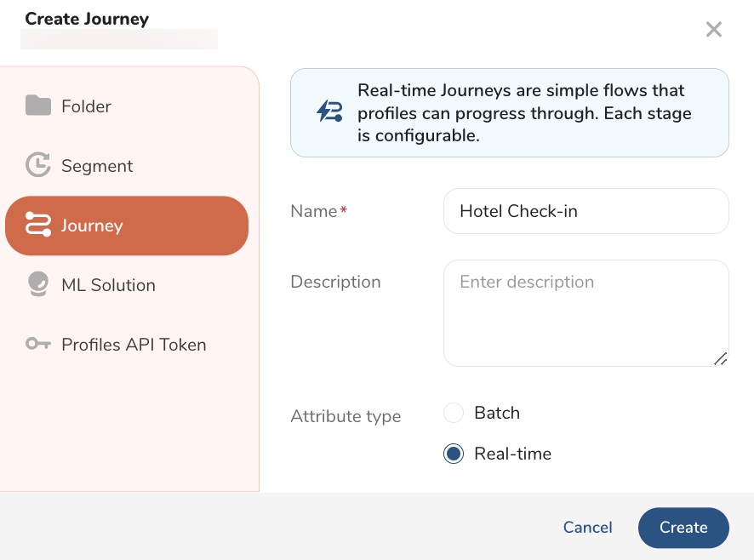754x560 pixels.
Task: Click the real-time lightning icon in the banner
Action: (329, 112)
